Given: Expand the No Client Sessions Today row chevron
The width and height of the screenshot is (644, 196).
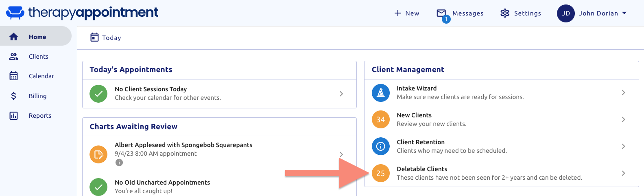Looking at the screenshot, I should pos(341,94).
